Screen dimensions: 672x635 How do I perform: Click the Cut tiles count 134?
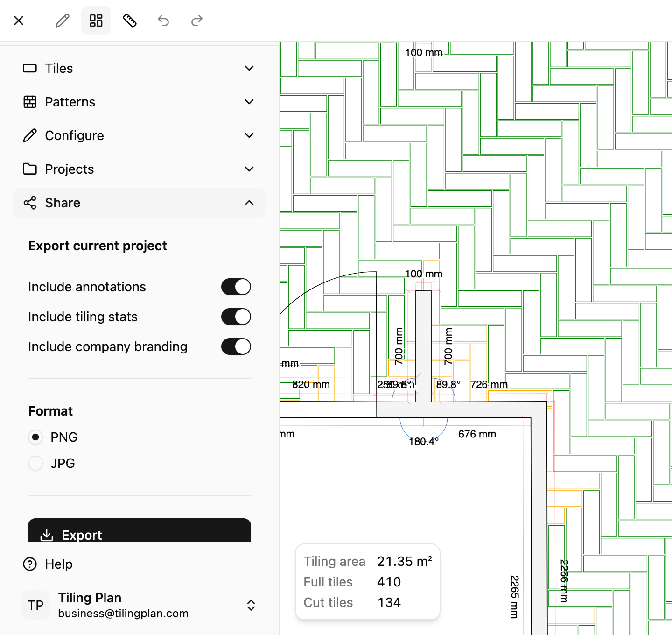click(389, 602)
